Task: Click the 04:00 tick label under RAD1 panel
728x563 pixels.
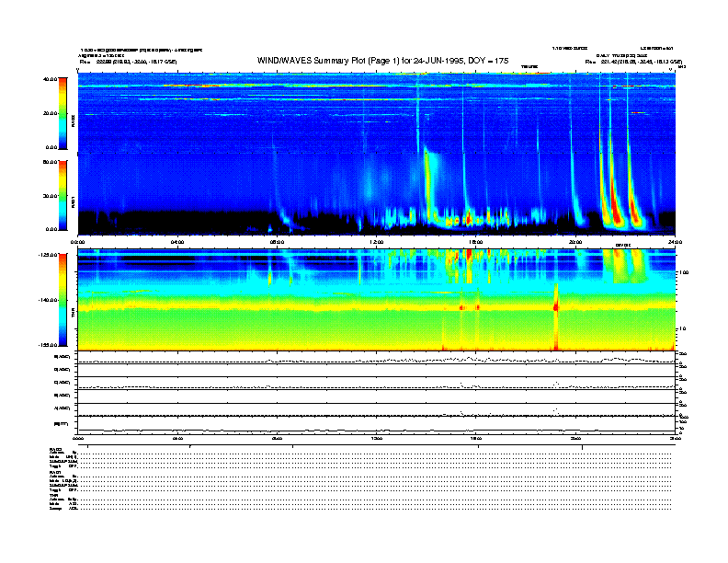Action: coord(177,242)
